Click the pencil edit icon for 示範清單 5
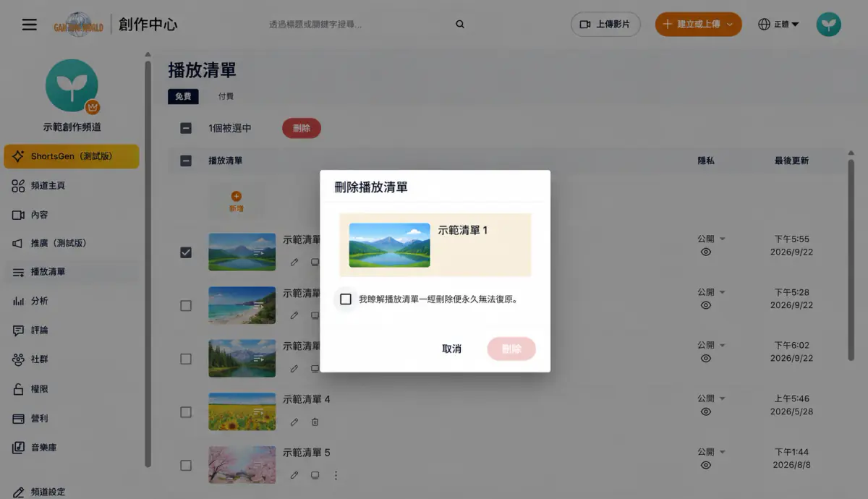Image resolution: width=868 pixels, height=499 pixels. (294, 475)
